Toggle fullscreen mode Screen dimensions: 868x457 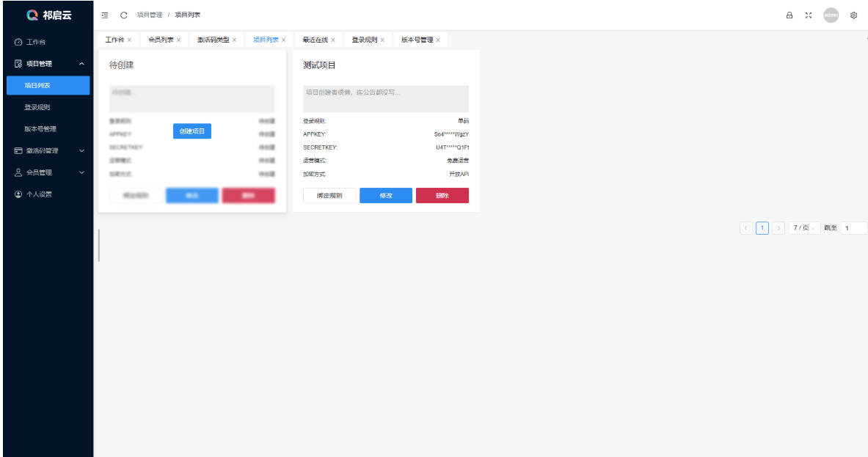(809, 15)
